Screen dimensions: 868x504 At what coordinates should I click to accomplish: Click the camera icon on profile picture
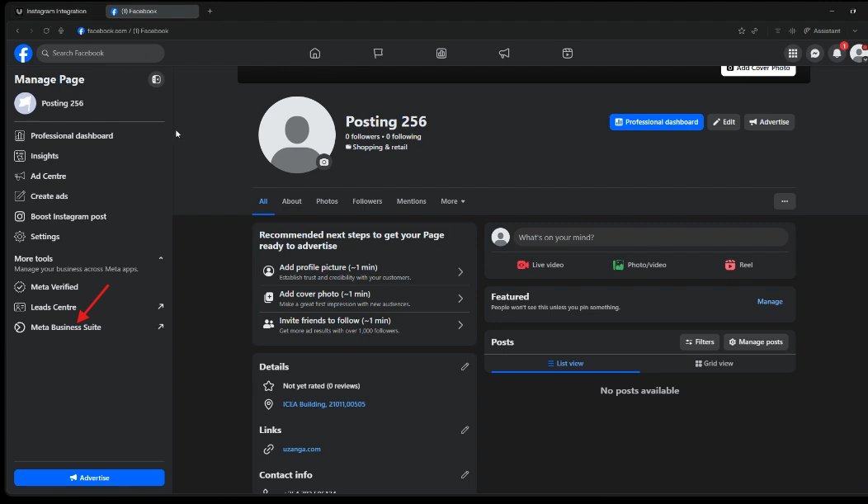click(323, 163)
